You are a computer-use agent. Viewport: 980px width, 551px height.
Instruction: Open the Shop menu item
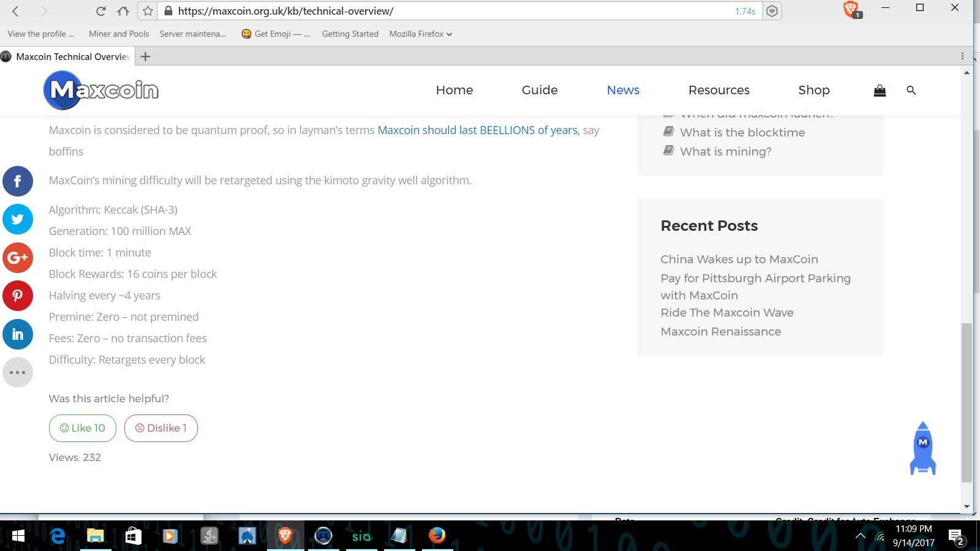(814, 90)
